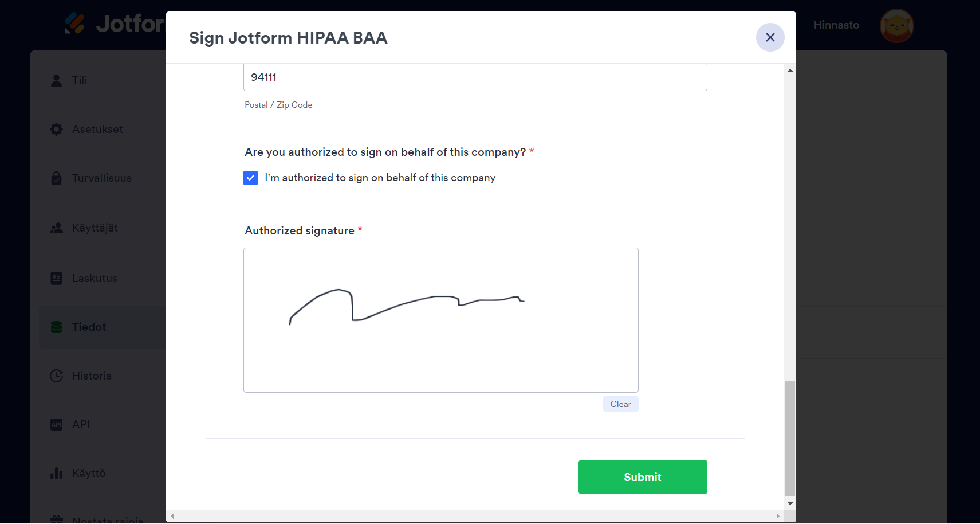Viewport: 980px width, 524px height.
Task: Click the Laskutus billing icon
Action: pos(56,278)
